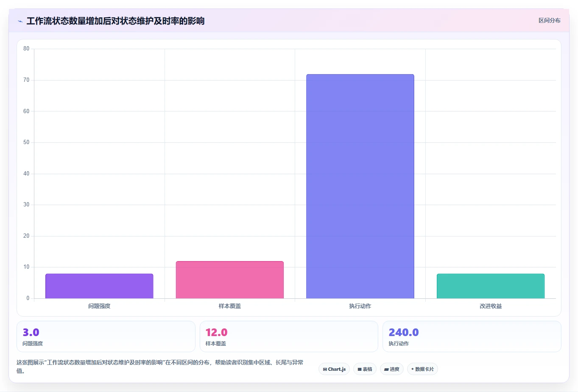578x392 pixels.
Task: Click the Chart.js tag chip
Action: tap(334, 369)
